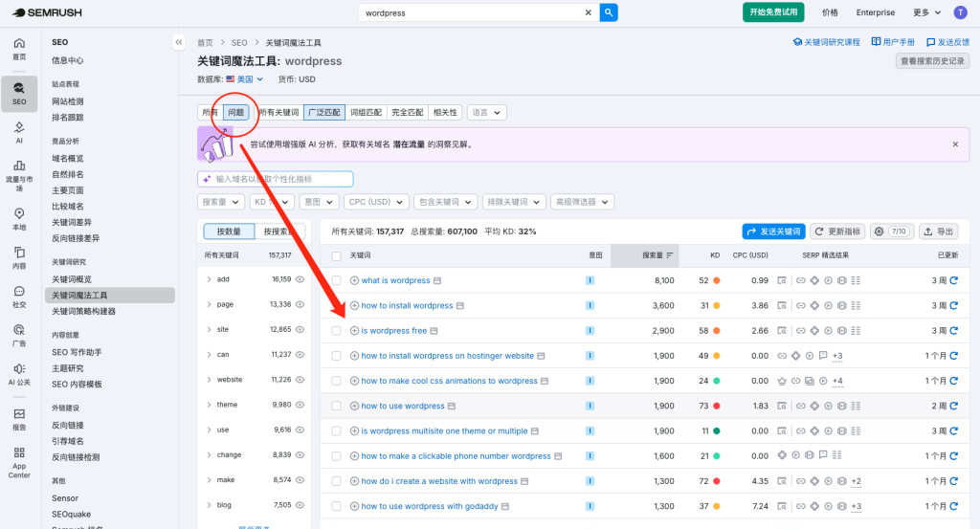Check the is wordpress free checkbox
980x529 pixels.
336,330
